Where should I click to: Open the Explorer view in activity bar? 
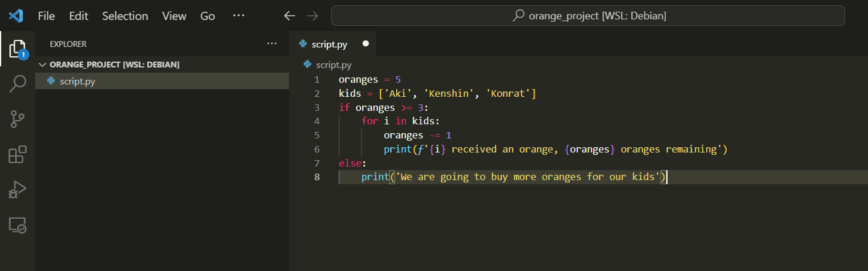tap(18, 49)
